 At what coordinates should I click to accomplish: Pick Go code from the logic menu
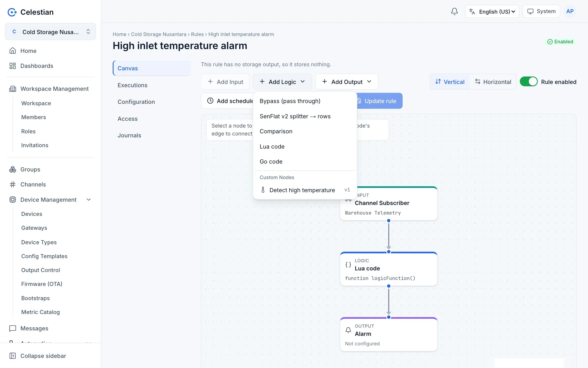(305, 161)
